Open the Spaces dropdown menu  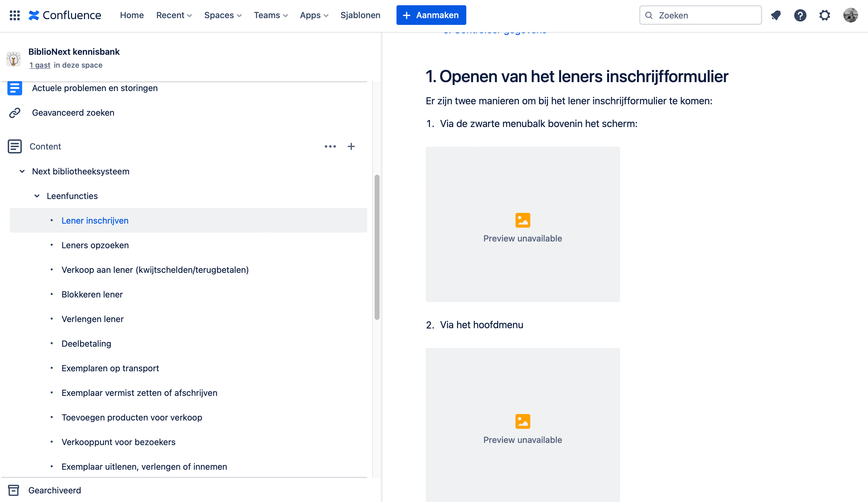coord(223,15)
